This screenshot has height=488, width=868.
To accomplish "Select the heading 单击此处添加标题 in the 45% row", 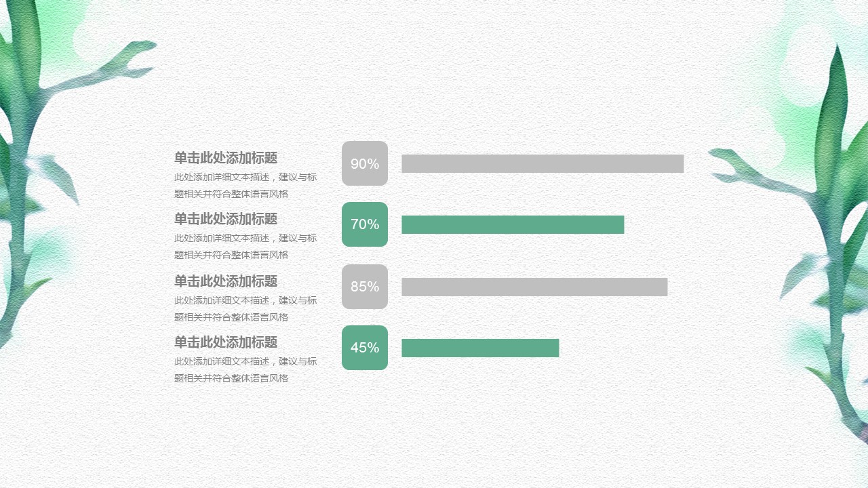I will click(226, 342).
